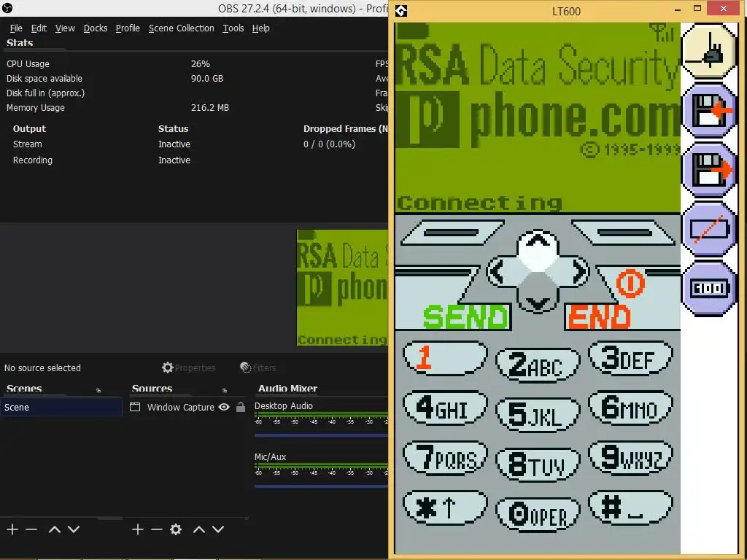Tap the red power button on phone
Viewport: 747px width, 560px height.
point(630,284)
